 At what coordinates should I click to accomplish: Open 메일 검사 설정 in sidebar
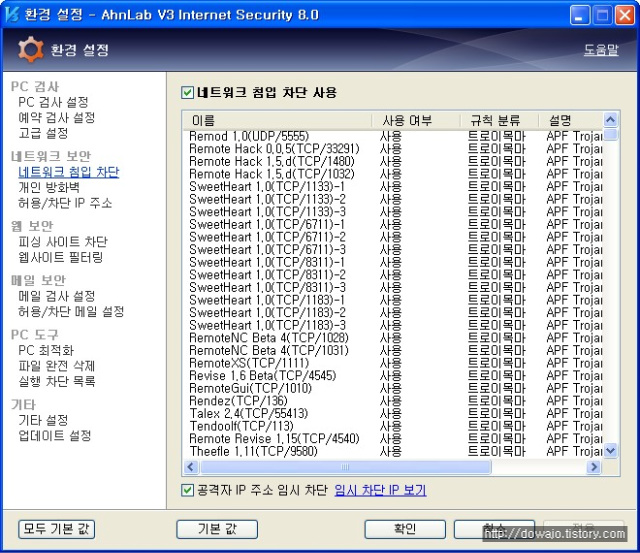pos(57,296)
